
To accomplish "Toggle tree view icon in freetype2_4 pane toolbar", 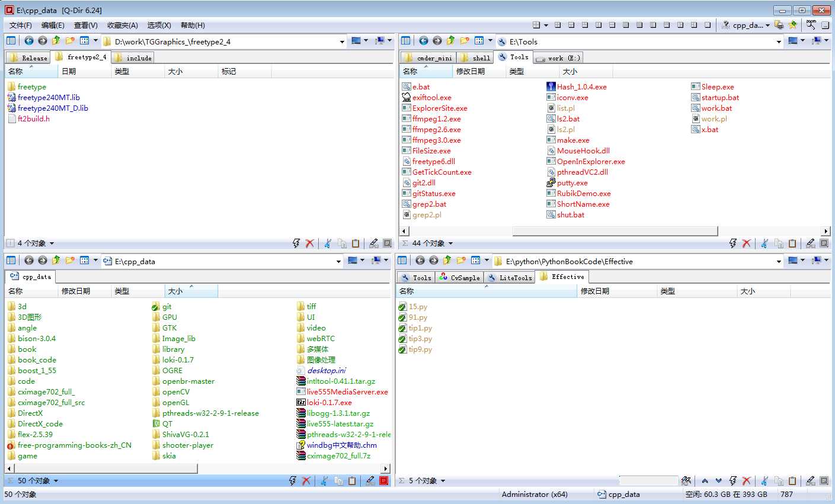I will click(x=11, y=41).
